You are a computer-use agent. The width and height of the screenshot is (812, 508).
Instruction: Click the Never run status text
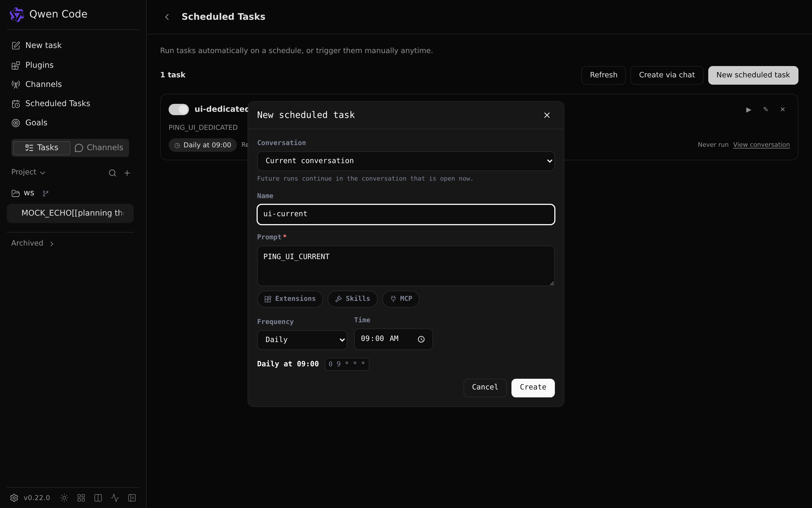(713, 145)
